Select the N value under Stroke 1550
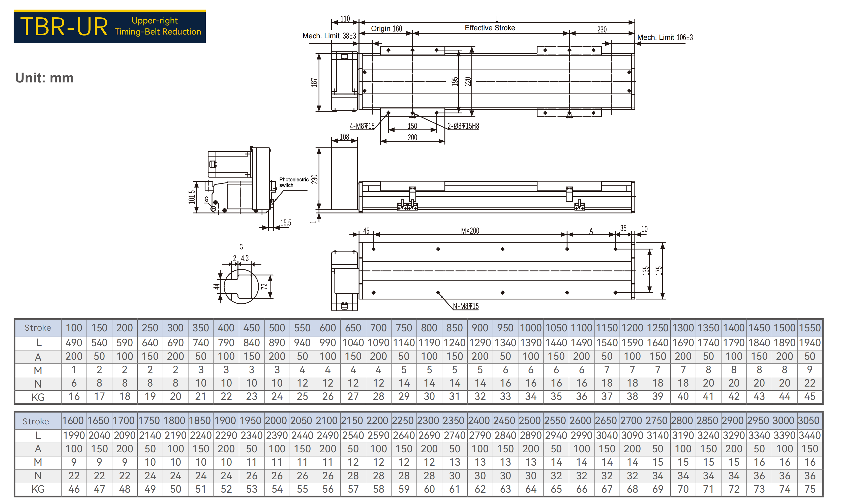The width and height of the screenshot is (841, 504). (810, 383)
